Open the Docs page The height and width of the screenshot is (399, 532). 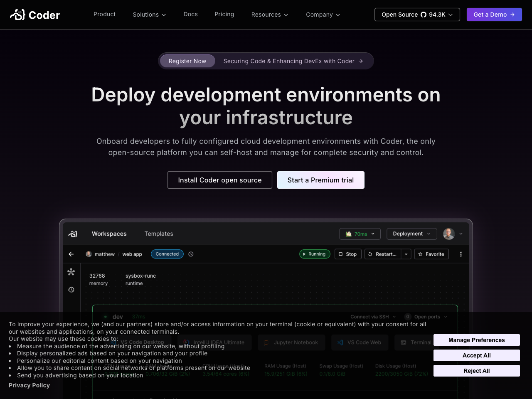point(190,14)
